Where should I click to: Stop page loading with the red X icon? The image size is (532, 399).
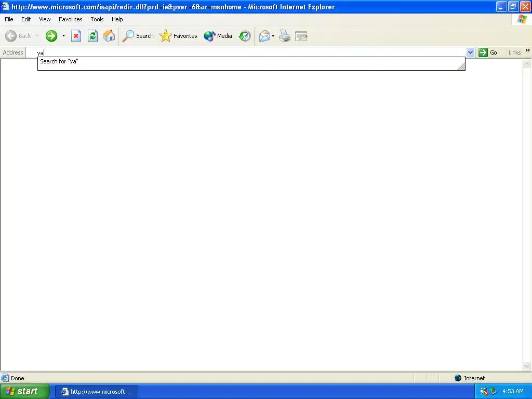point(76,36)
